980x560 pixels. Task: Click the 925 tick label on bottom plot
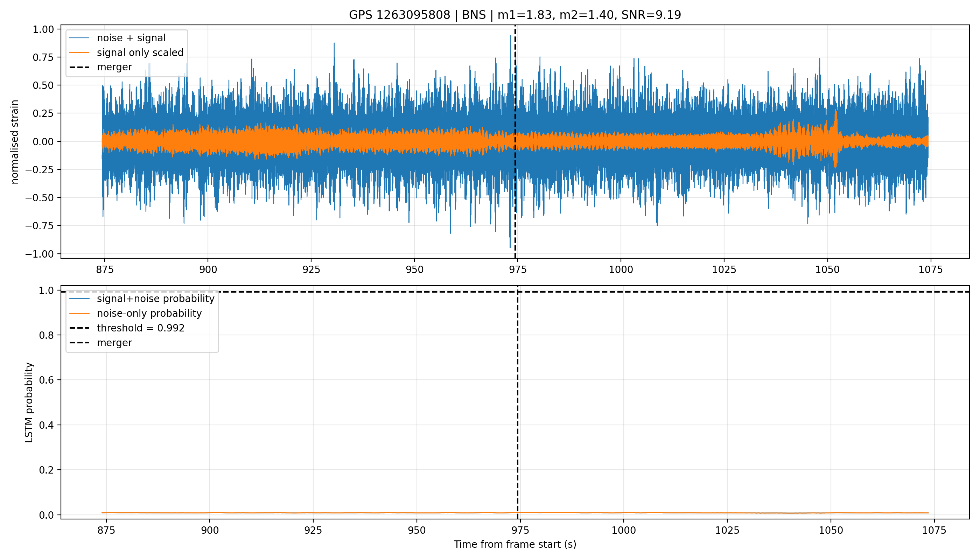click(313, 530)
